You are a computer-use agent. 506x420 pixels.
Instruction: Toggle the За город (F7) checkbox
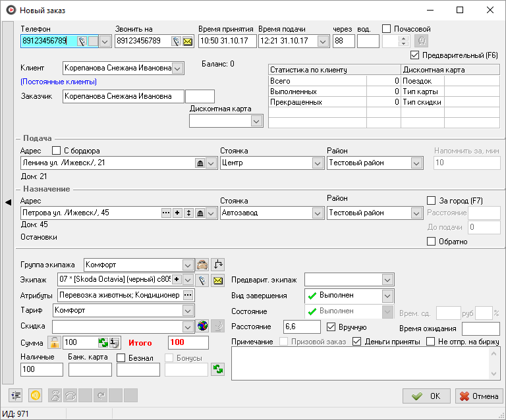click(x=432, y=200)
